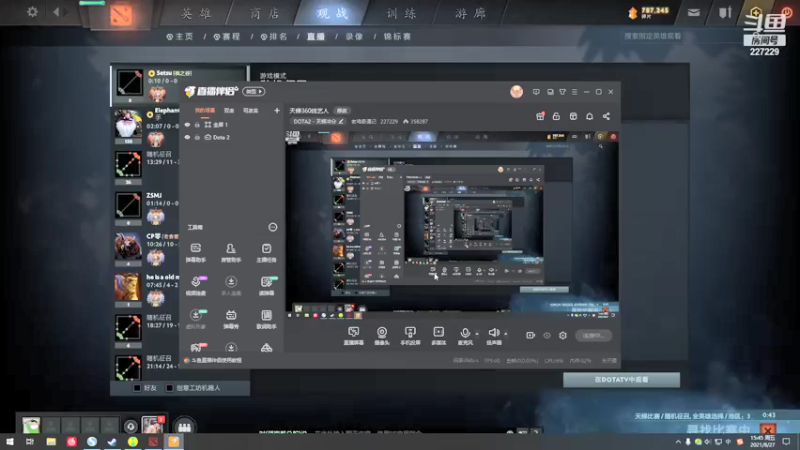Edit the DOTA2 天梯冲分 stream title
The height and width of the screenshot is (450, 800).
click(341, 121)
